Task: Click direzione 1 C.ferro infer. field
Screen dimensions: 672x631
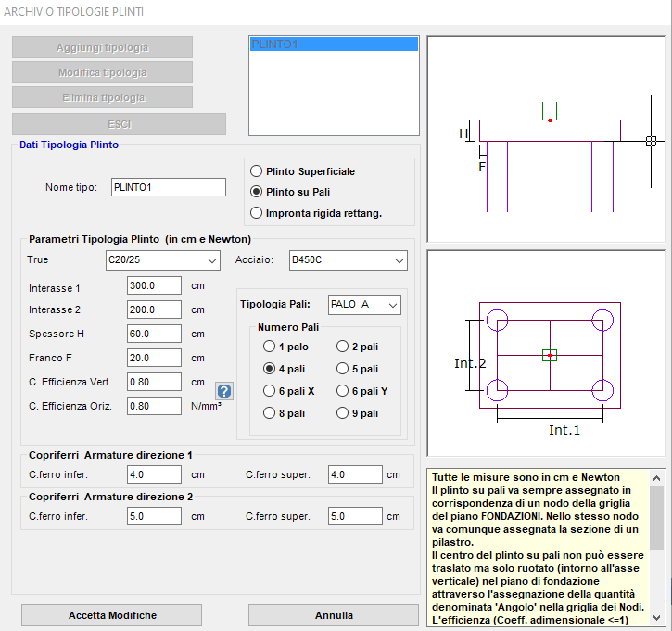Action: click(x=154, y=474)
